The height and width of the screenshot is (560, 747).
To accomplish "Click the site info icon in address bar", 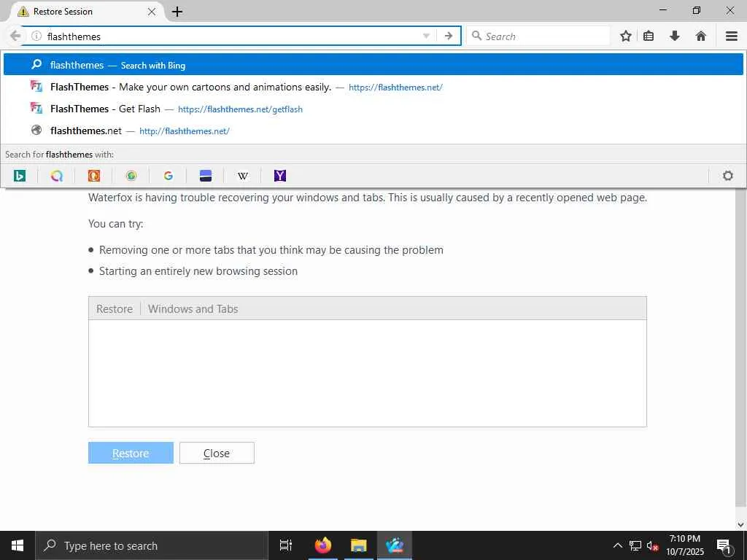I will pos(36,36).
